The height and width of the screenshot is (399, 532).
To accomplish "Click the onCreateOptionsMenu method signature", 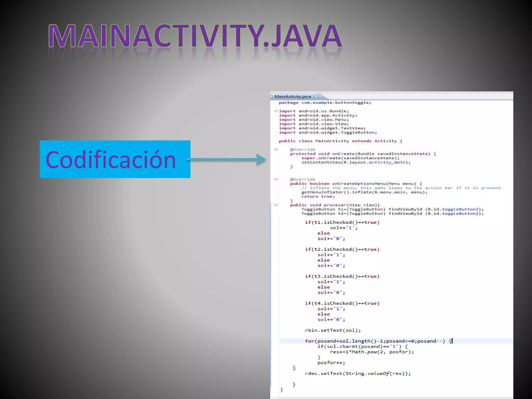I will click(356, 184).
